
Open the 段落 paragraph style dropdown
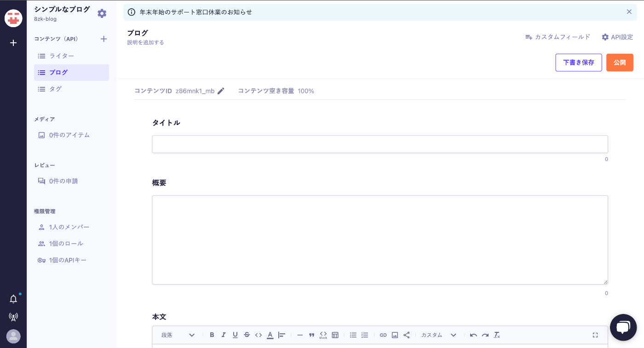click(178, 335)
